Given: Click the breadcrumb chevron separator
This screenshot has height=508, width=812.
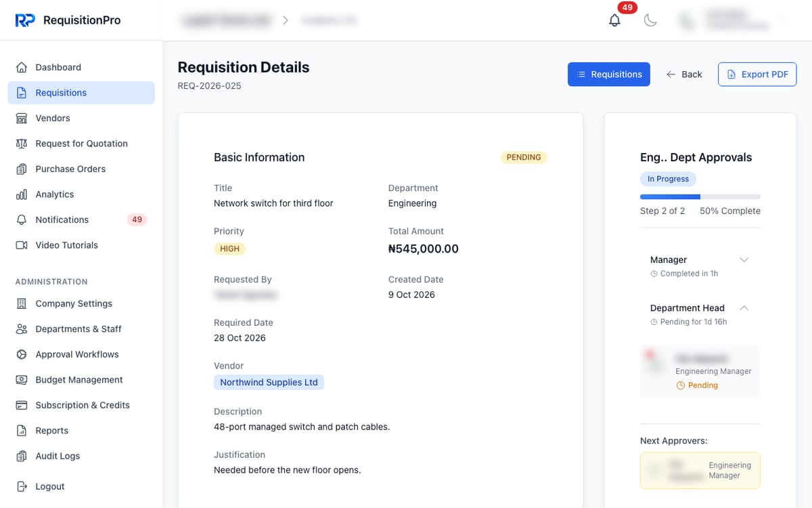Looking at the screenshot, I should tap(286, 20).
